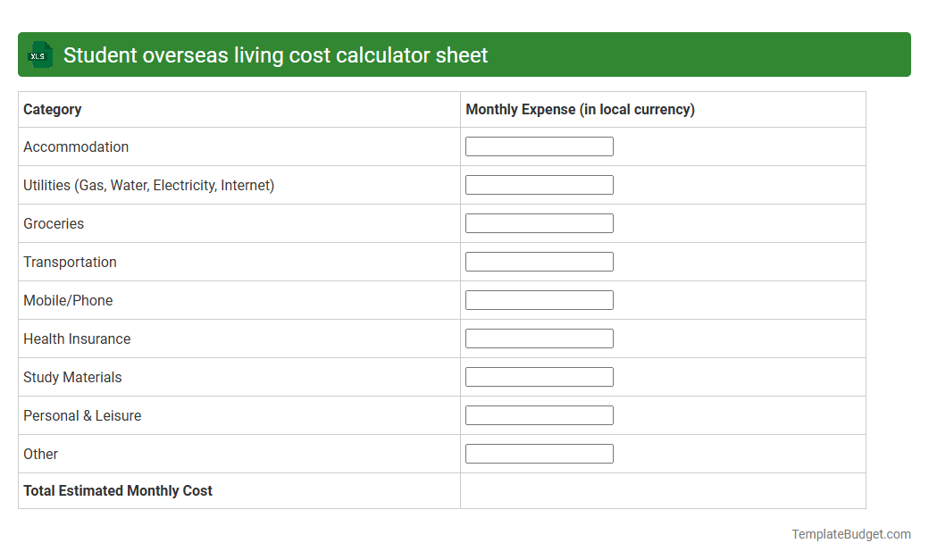929x560 pixels.
Task: Click the Utilities row label text
Action: click(x=148, y=185)
